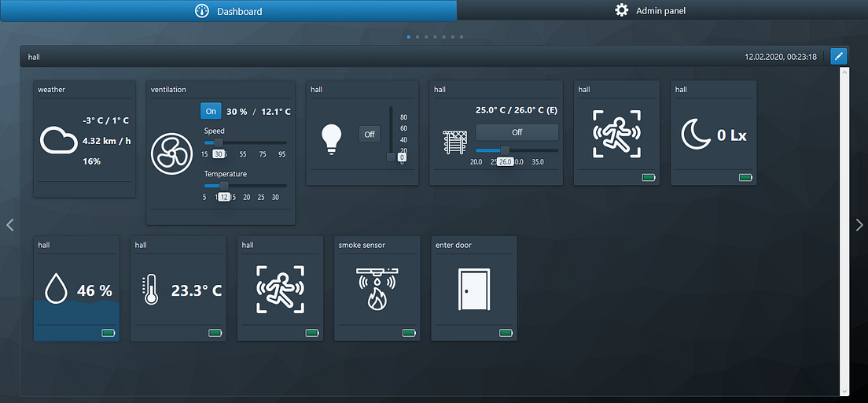This screenshot has width=868, height=403.
Task: Click the 25.0° C / 26.0° C (E) reading
Action: tap(517, 110)
